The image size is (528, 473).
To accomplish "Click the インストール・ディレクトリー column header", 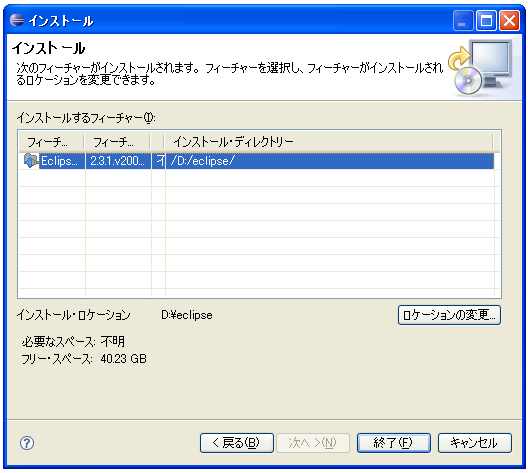I will [x=328, y=142].
